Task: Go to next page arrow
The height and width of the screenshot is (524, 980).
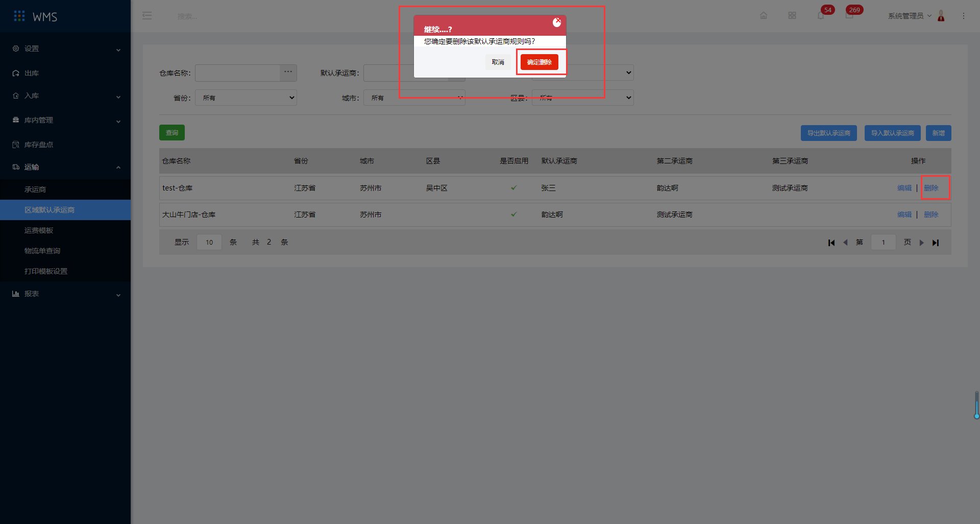Action: [x=922, y=243]
